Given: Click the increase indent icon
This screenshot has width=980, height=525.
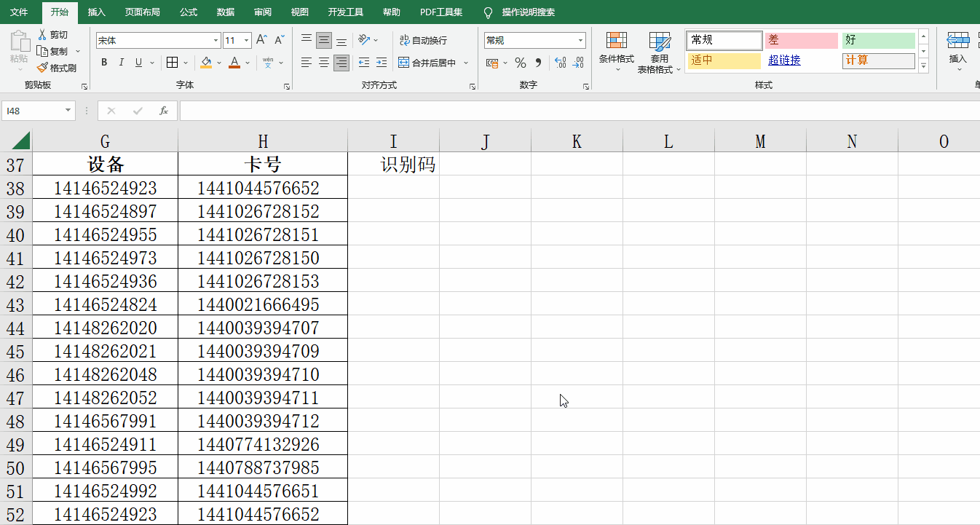Looking at the screenshot, I should (382, 63).
